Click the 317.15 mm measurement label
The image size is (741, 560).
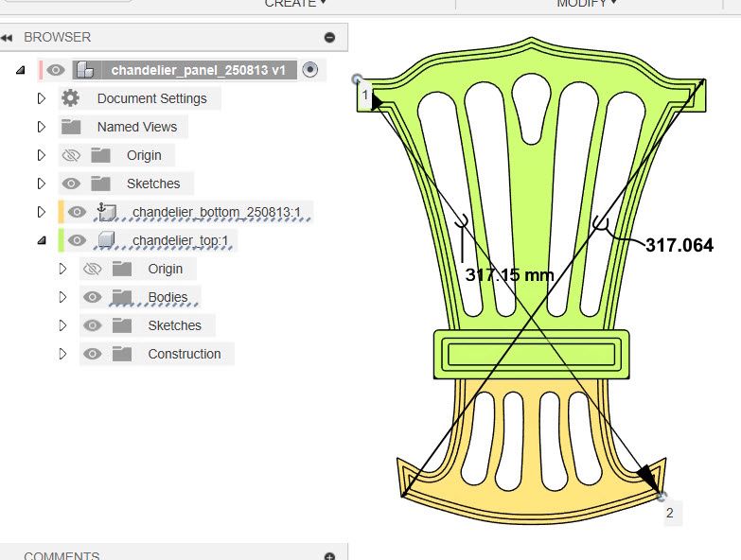click(509, 274)
